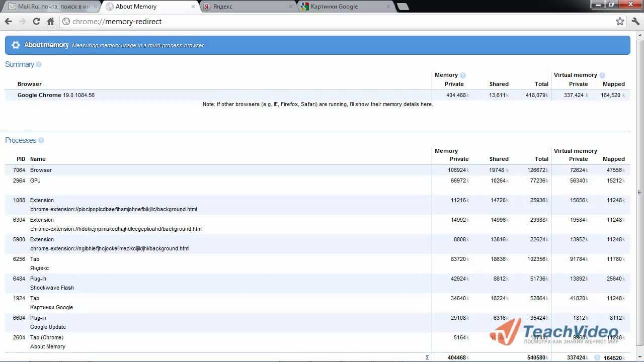
Task: Select the Browser process row PID 7064
Action: coord(317,170)
